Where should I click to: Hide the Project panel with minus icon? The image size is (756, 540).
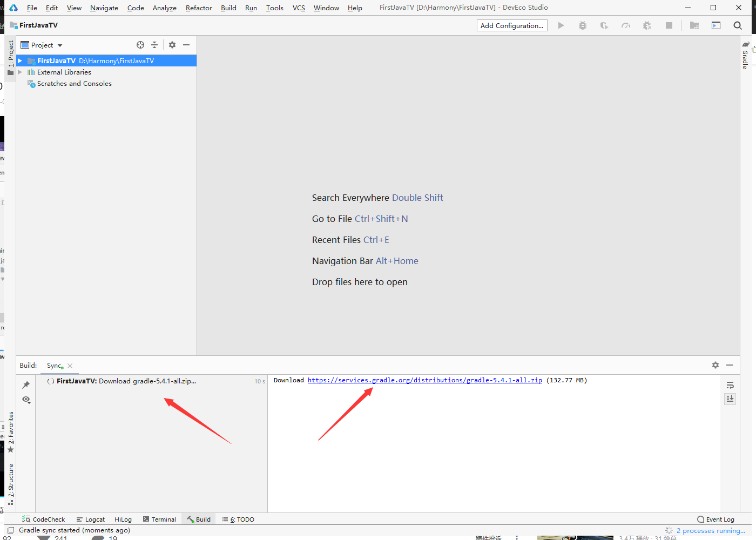pos(186,45)
